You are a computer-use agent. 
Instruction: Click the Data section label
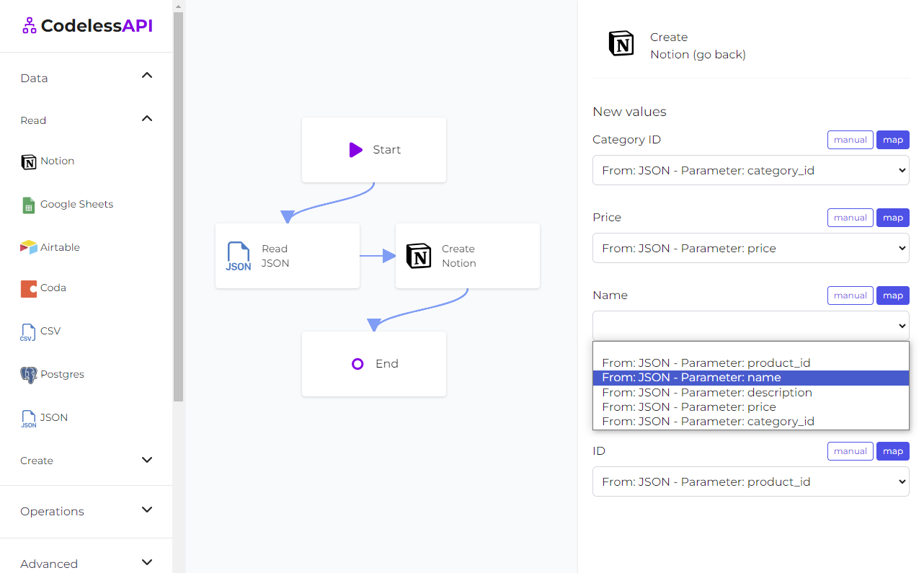[x=34, y=78]
